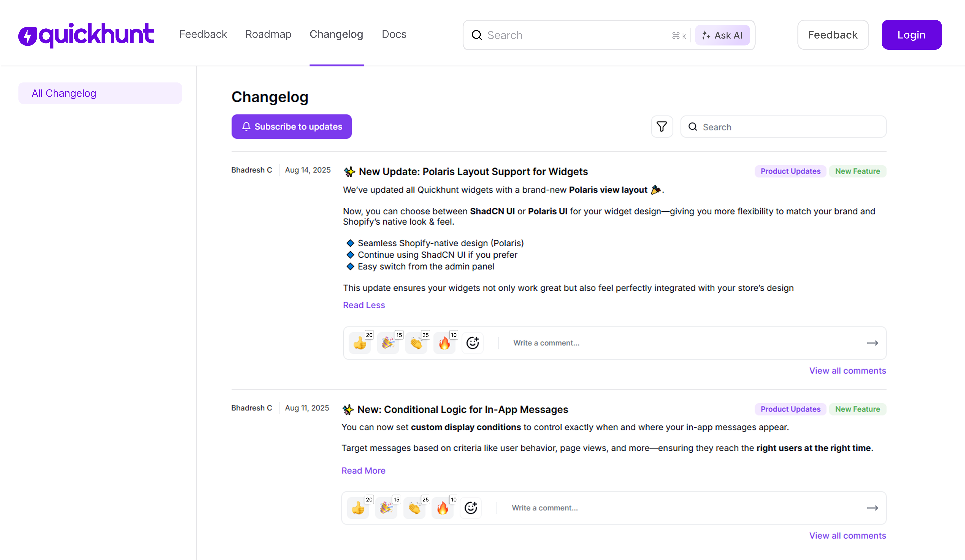The image size is (965, 560).
Task: Click the Aug 14, 2025 date text
Action: point(308,170)
